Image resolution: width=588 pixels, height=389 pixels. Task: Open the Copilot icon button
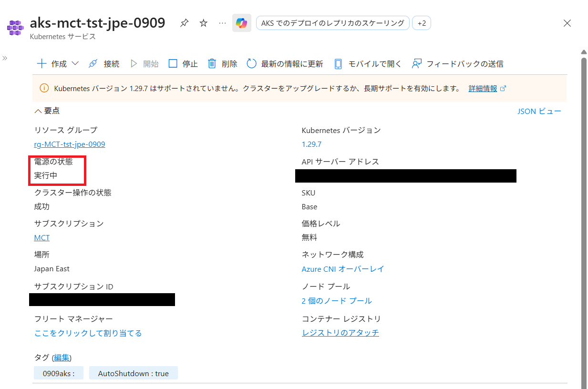(242, 23)
